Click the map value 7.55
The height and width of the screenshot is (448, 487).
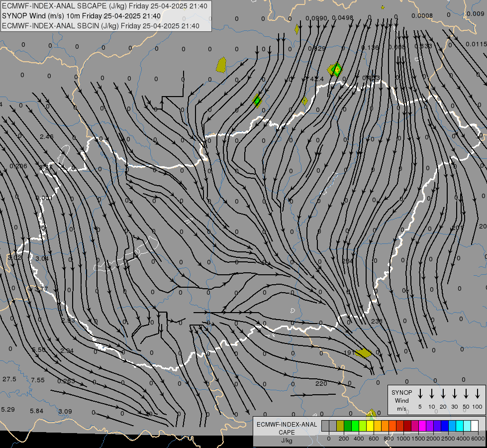[x=38, y=380]
